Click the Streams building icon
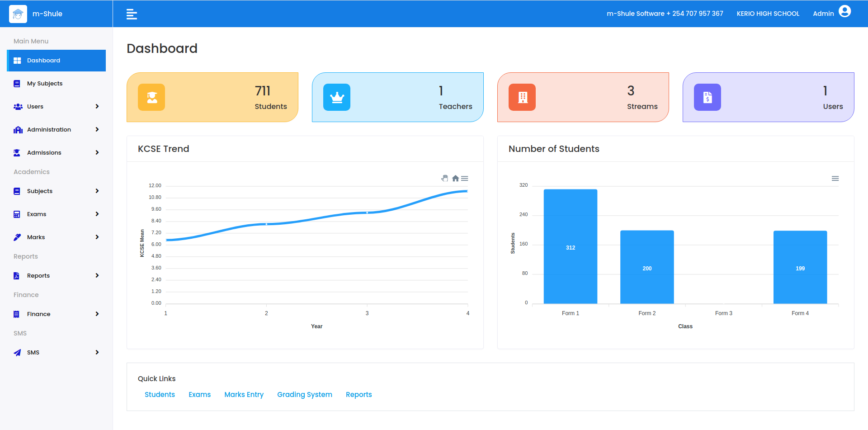Screen dimensions: 868x430 click(522, 97)
